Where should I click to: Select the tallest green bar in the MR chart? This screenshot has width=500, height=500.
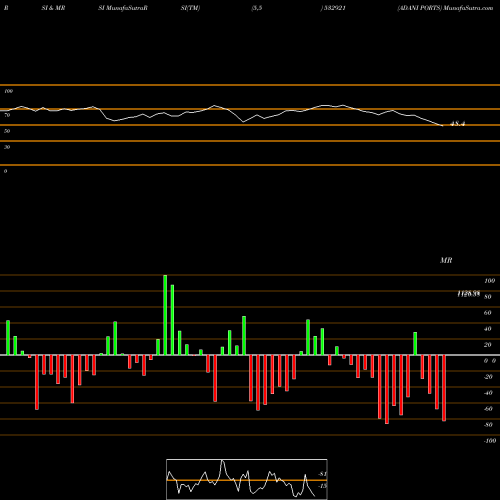coord(165,315)
